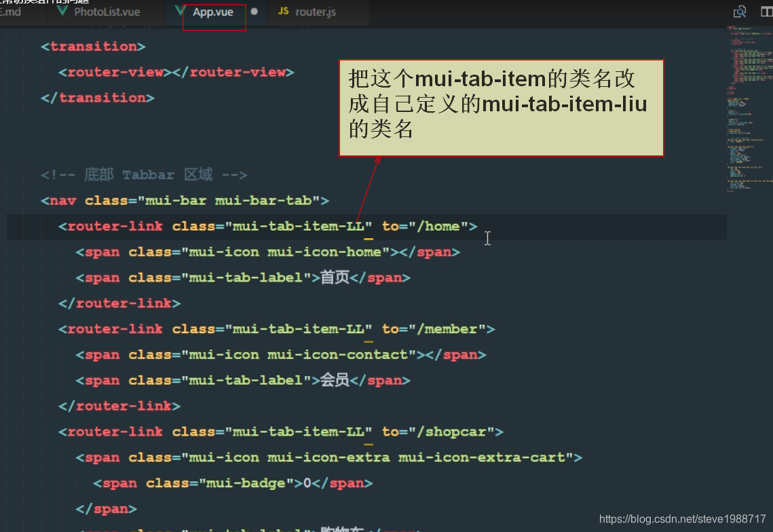Click the 会员 label span line

[x=242, y=380]
